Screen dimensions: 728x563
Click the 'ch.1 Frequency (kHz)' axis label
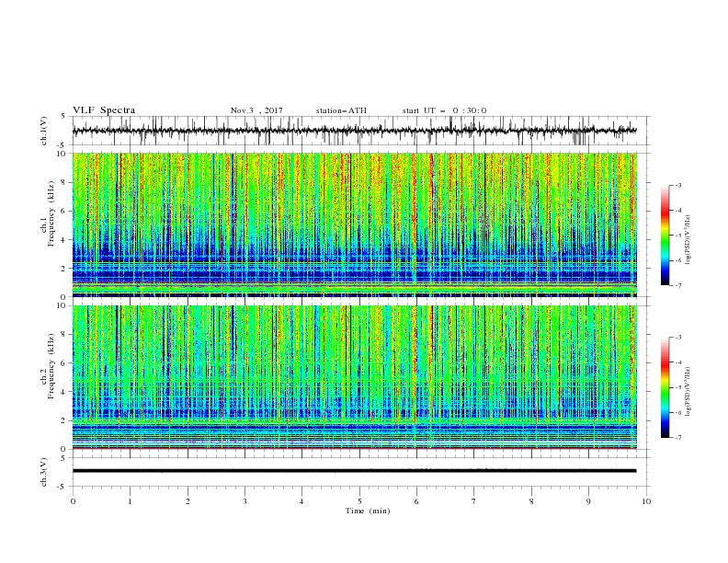coord(48,213)
